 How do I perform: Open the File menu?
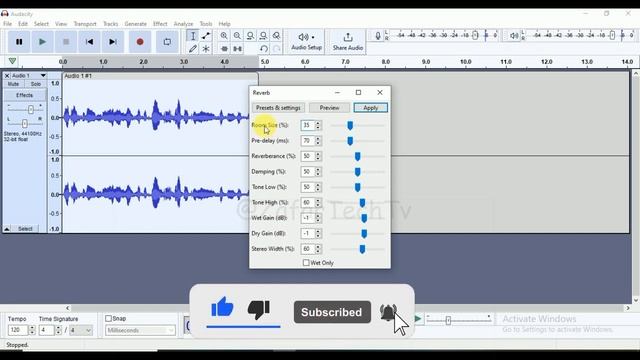(7, 24)
